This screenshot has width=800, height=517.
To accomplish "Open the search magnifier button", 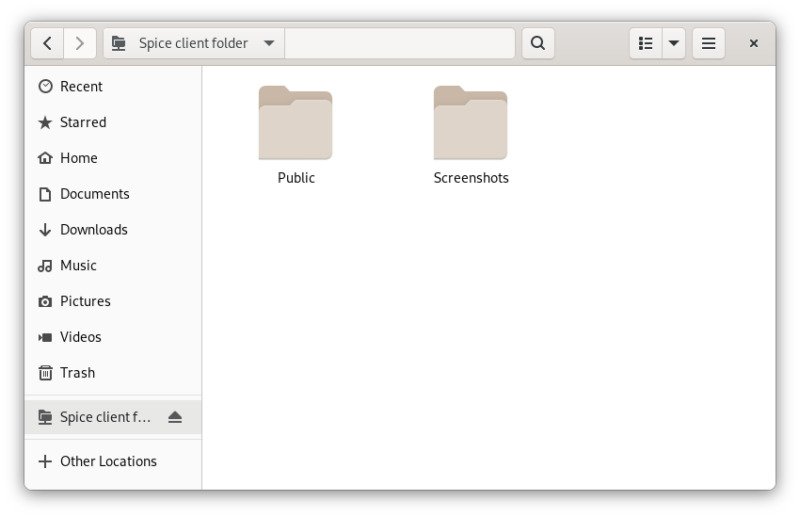I will [x=538, y=43].
